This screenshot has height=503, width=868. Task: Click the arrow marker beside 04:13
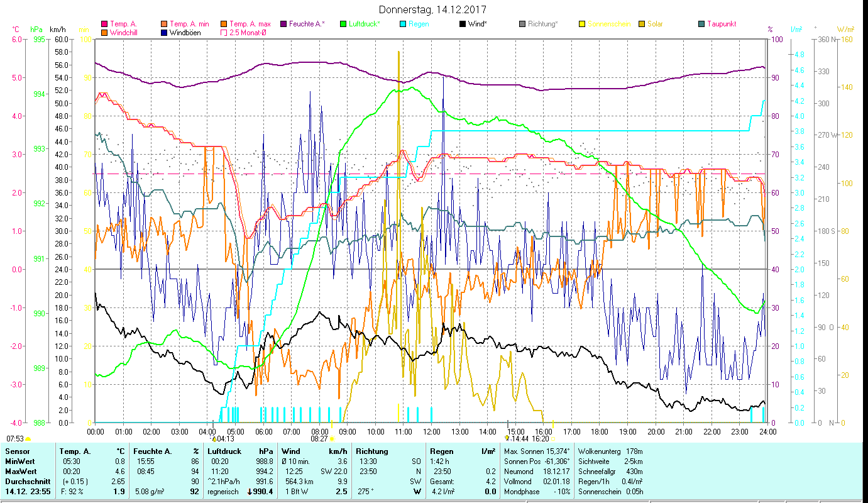[214, 438]
